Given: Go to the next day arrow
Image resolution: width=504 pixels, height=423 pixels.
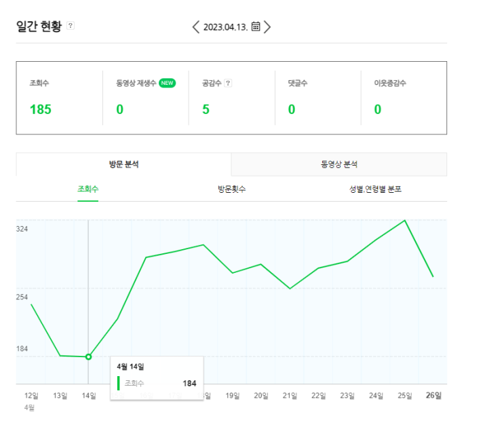Looking at the screenshot, I should pos(268,26).
